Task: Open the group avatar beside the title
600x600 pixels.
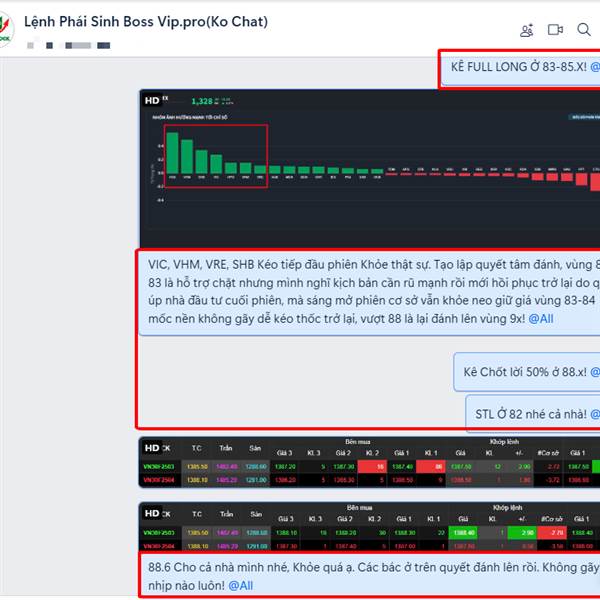Action: pyautogui.click(x=6, y=29)
